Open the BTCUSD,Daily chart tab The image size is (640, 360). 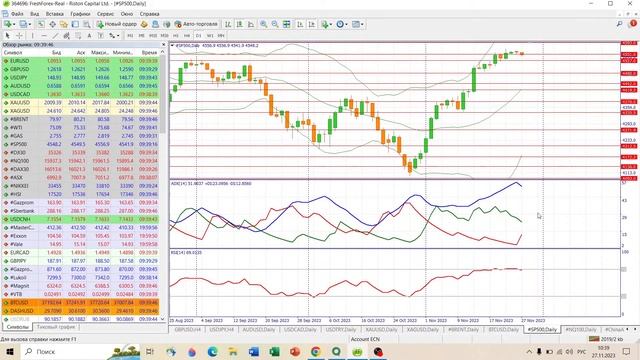pyautogui.click(x=503, y=329)
